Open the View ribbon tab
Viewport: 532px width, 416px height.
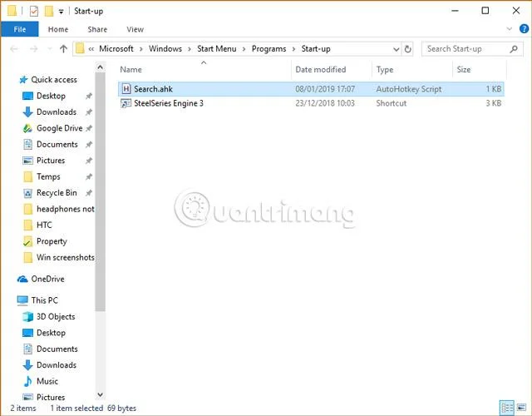135,30
